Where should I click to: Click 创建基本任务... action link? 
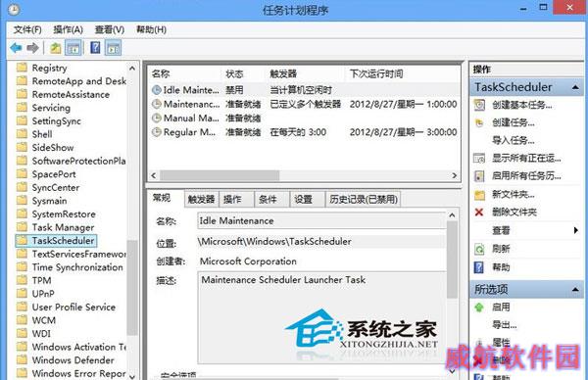(x=521, y=106)
